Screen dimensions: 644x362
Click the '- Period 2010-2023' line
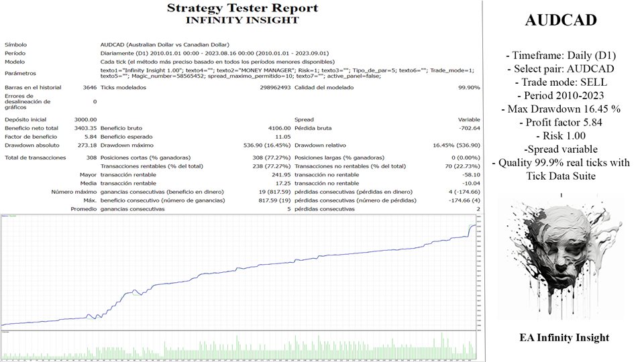561,96
